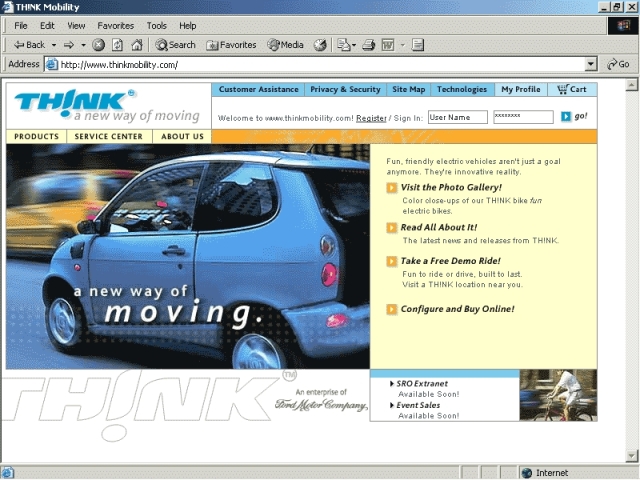Open Read All About It! link
The height and width of the screenshot is (480, 640).
coord(438,227)
